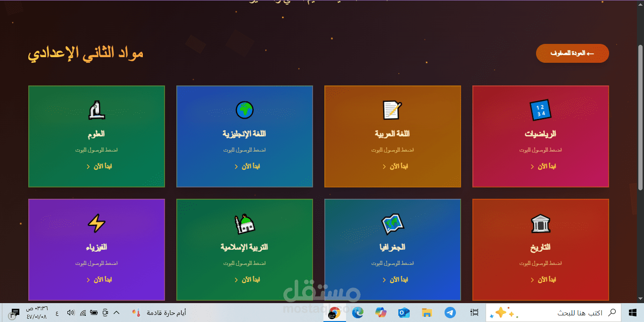The image size is (644, 322).
Task: Open File Explorer from the taskbar
Action: [x=427, y=313]
